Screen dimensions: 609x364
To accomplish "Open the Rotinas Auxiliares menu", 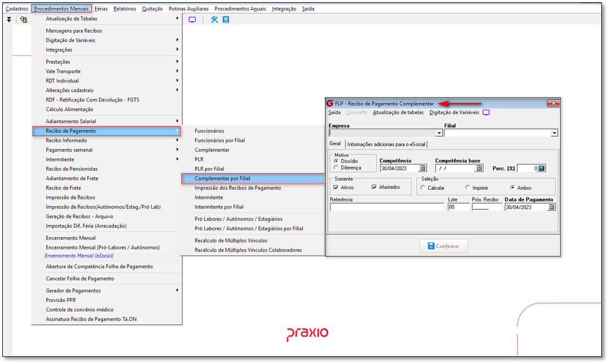I will (188, 9).
